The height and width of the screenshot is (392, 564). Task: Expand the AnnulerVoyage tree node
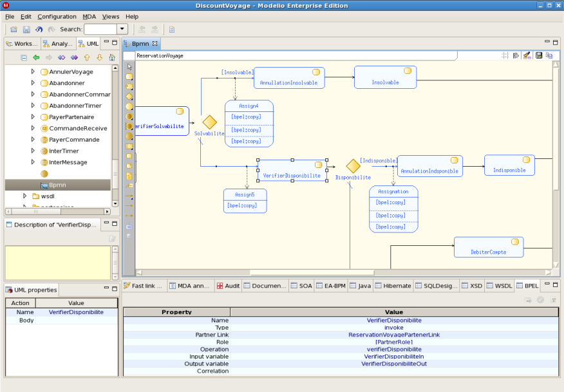tap(33, 71)
